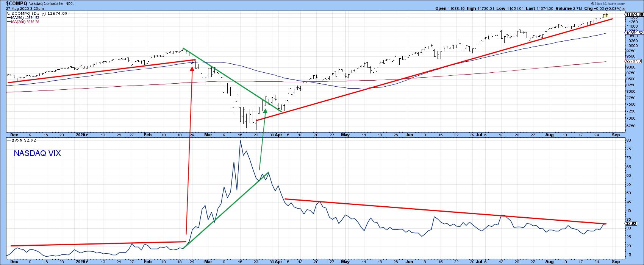Click the 11674.09 price tag on right axis
The image size is (644, 265).
click(635, 14)
